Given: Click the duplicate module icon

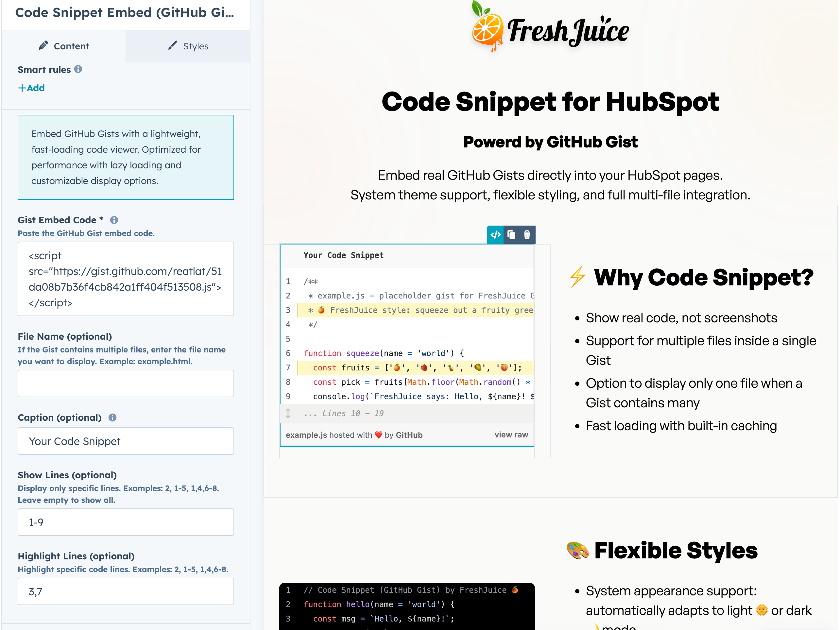Looking at the screenshot, I should 511,235.
